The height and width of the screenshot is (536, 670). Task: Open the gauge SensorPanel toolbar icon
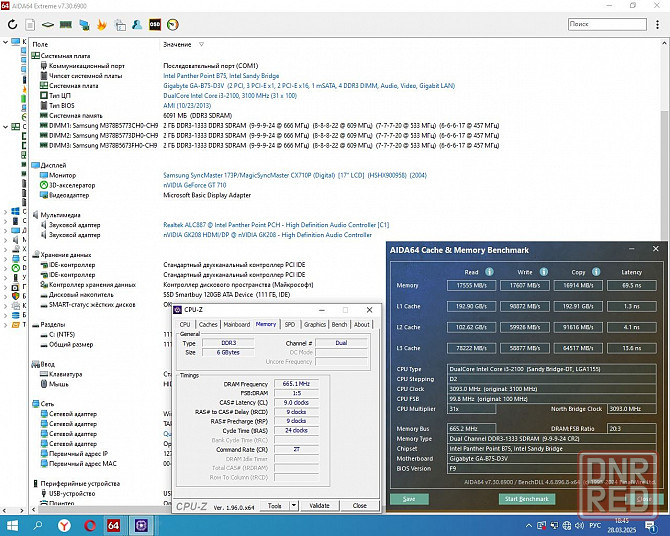coord(173,25)
